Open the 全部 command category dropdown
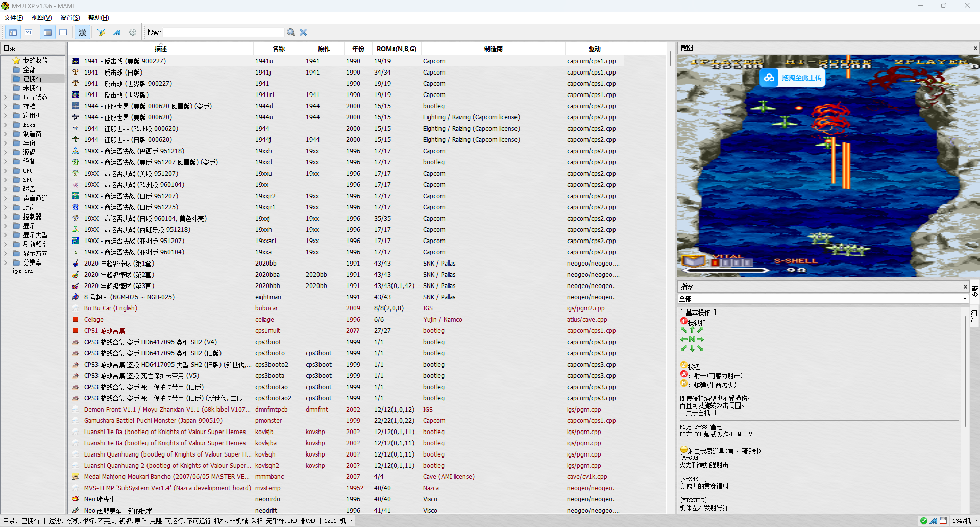 point(823,299)
